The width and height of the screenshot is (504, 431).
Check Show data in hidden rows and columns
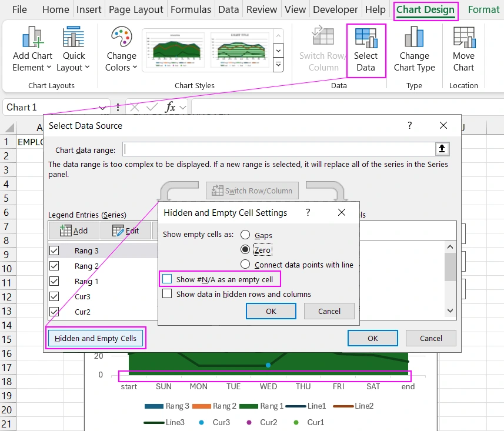pyautogui.click(x=168, y=294)
